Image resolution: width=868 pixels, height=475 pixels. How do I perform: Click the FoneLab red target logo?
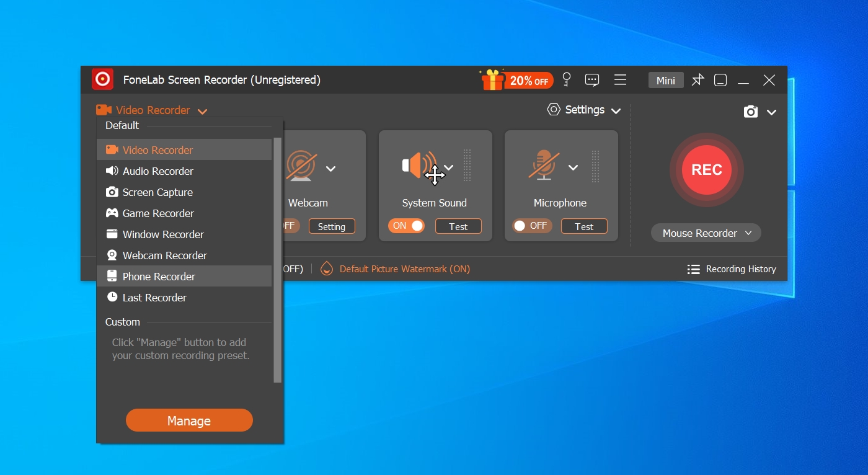tap(102, 79)
